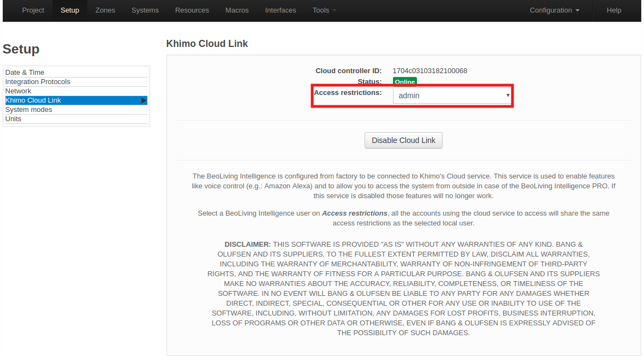Open the Project tab
The width and height of the screenshot is (644, 357).
[x=33, y=10]
